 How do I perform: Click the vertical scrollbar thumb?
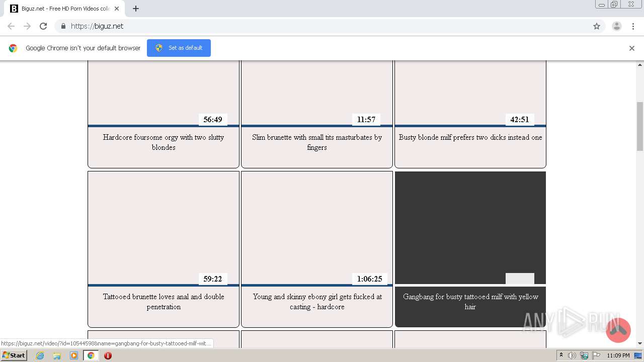click(640, 126)
